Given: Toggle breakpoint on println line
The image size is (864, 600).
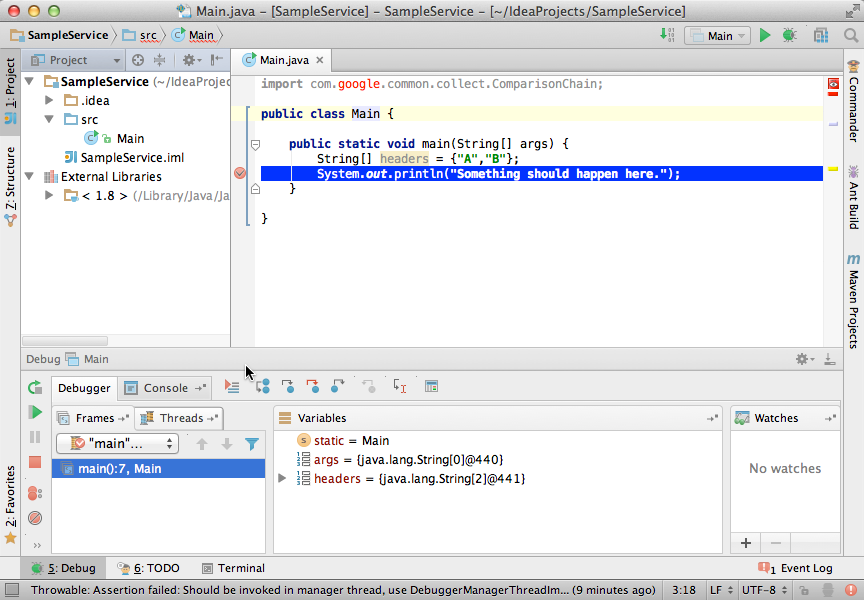Looking at the screenshot, I should click(240, 173).
